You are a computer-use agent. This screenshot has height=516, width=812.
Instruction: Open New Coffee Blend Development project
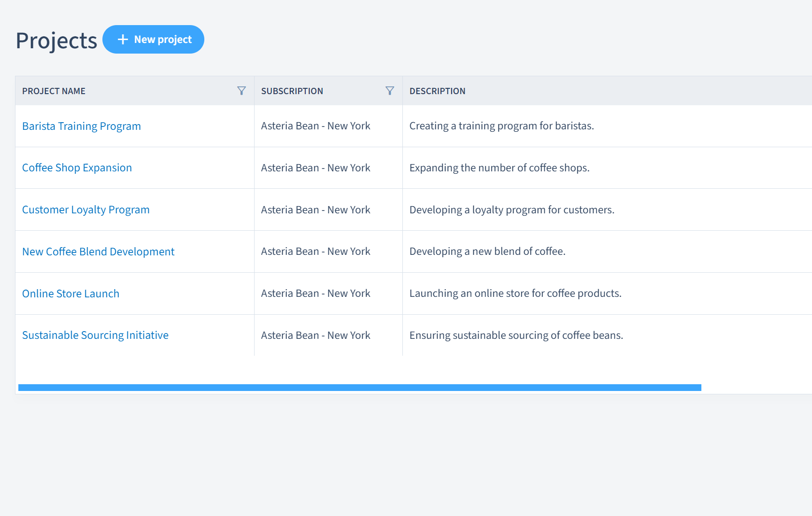tap(98, 251)
